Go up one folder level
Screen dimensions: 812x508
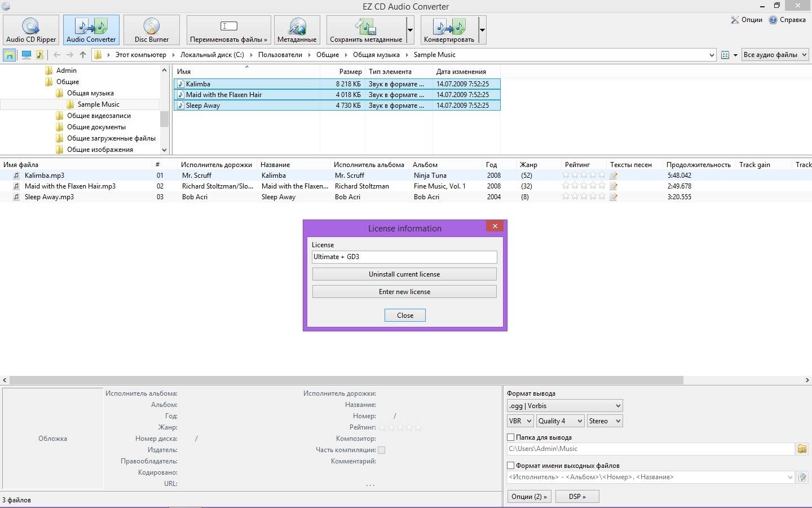[83, 55]
